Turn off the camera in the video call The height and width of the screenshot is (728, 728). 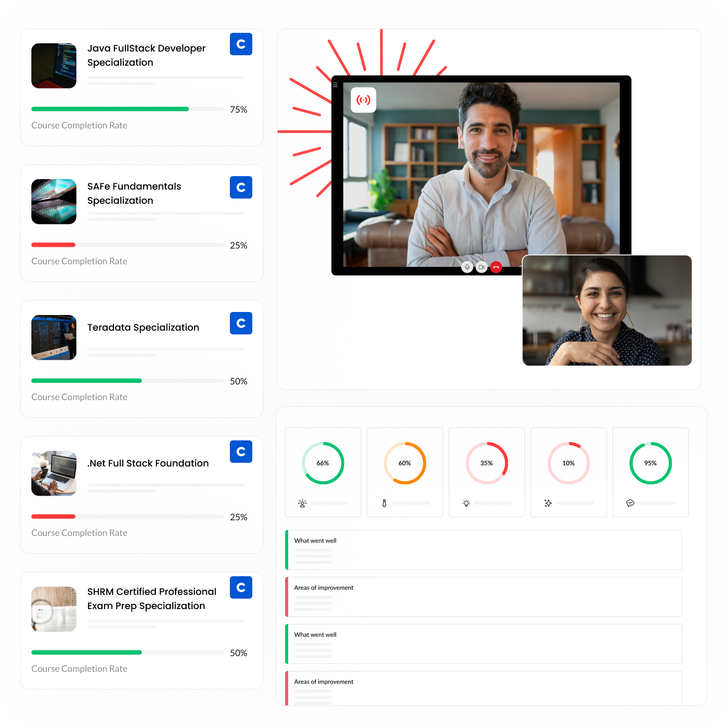(481, 267)
